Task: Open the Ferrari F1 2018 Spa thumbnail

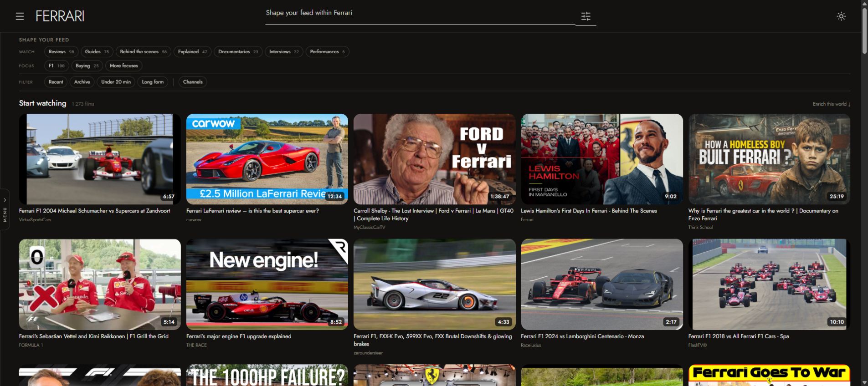Action: point(769,284)
